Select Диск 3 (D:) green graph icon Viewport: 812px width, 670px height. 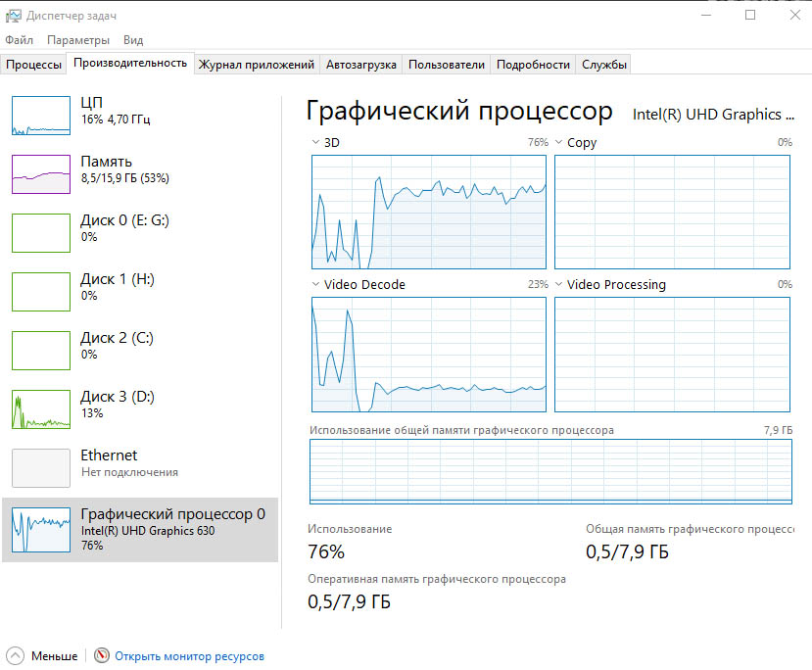tap(41, 409)
